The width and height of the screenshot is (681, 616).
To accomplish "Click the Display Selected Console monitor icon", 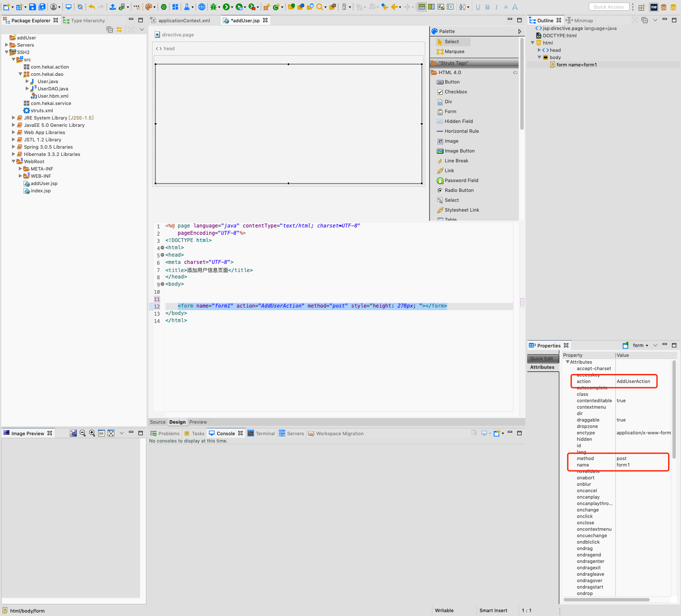I will click(x=484, y=433).
